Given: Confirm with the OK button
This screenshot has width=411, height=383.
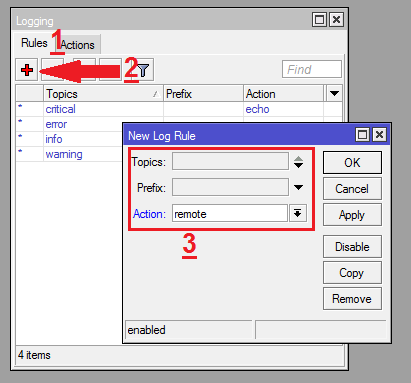Looking at the screenshot, I should coord(352,163).
